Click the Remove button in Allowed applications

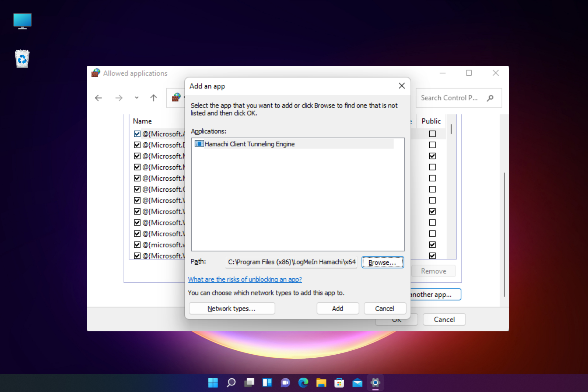pyautogui.click(x=433, y=271)
